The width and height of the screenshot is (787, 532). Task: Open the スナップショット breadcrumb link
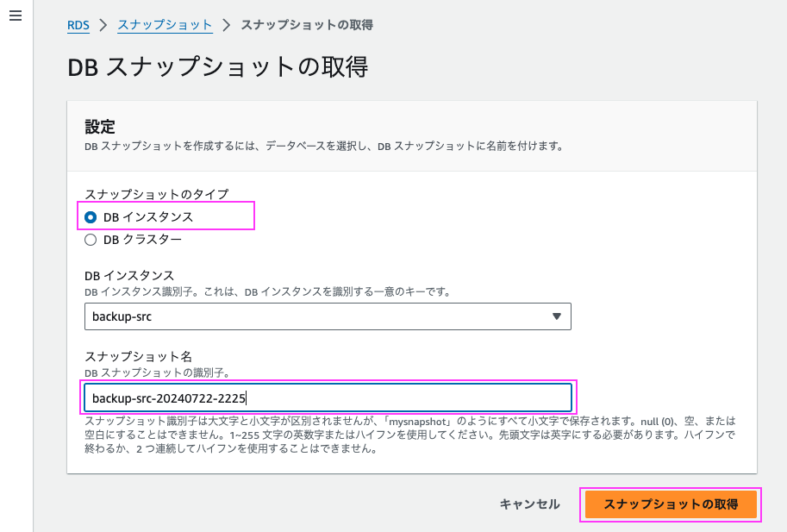166,25
